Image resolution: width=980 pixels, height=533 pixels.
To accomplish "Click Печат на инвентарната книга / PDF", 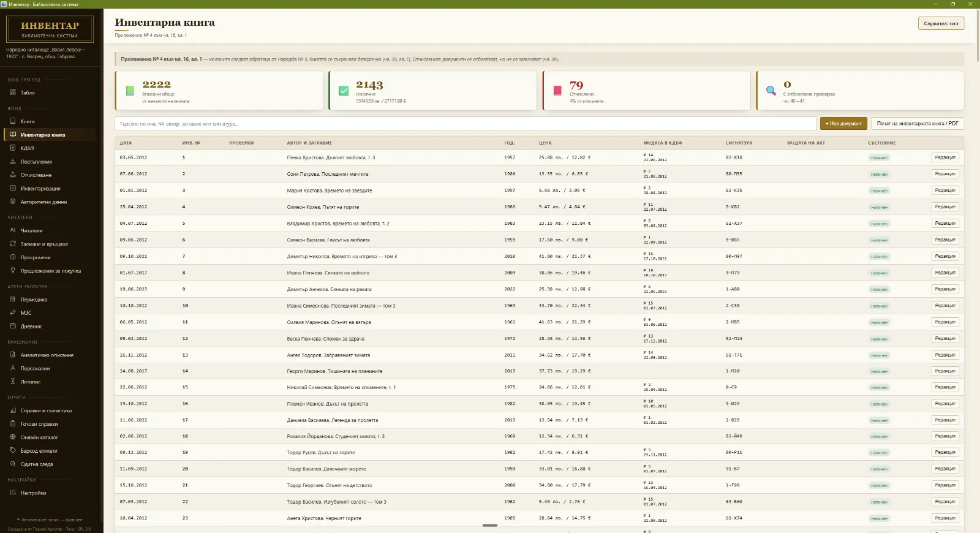I will pos(918,124).
